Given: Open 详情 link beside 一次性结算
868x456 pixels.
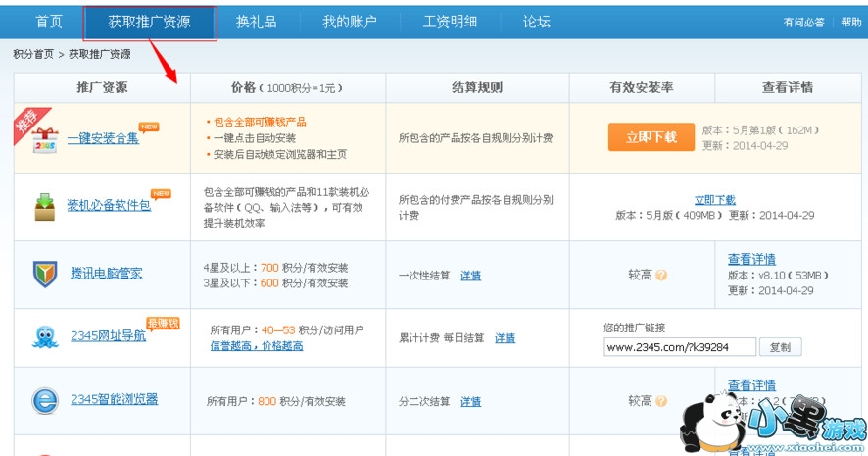Looking at the screenshot, I should click(x=470, y=276).
